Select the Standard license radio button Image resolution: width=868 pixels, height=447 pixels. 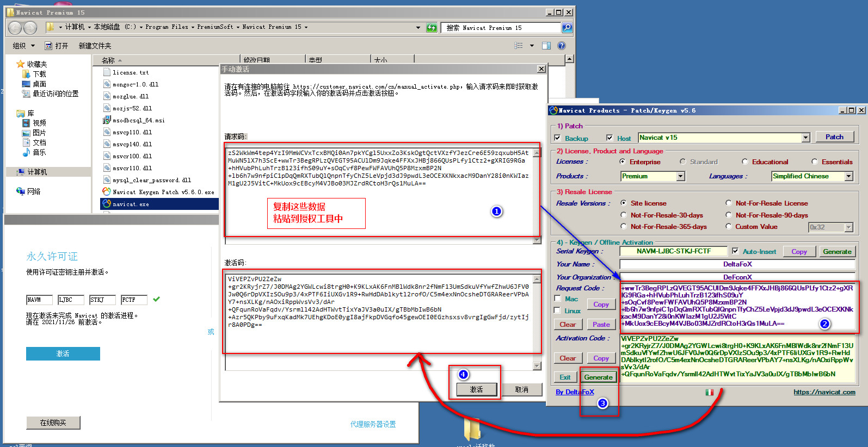point(683,162)
